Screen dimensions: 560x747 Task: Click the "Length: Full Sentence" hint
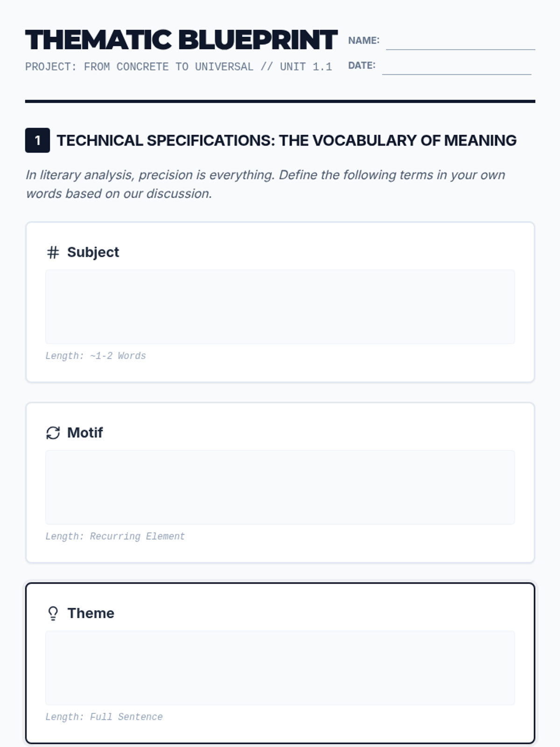[x=104, y=717]
